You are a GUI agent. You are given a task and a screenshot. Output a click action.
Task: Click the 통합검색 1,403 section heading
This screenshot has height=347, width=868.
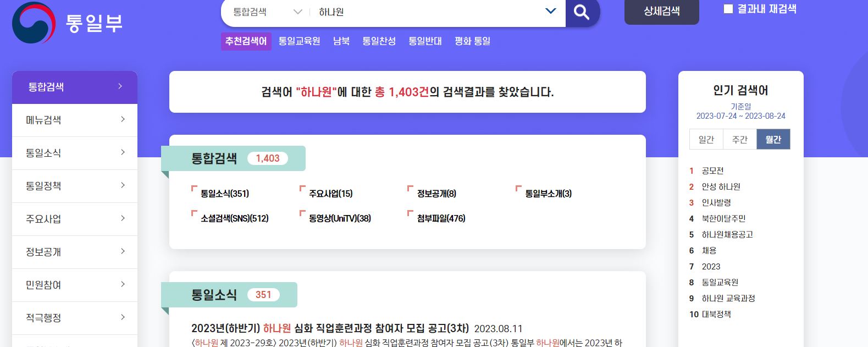point(233,158)
